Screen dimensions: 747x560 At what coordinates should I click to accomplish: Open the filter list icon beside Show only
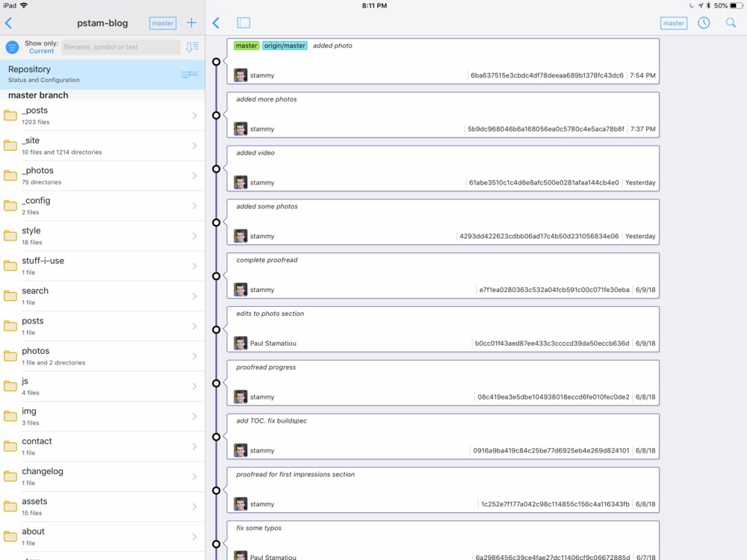[12, 47]
